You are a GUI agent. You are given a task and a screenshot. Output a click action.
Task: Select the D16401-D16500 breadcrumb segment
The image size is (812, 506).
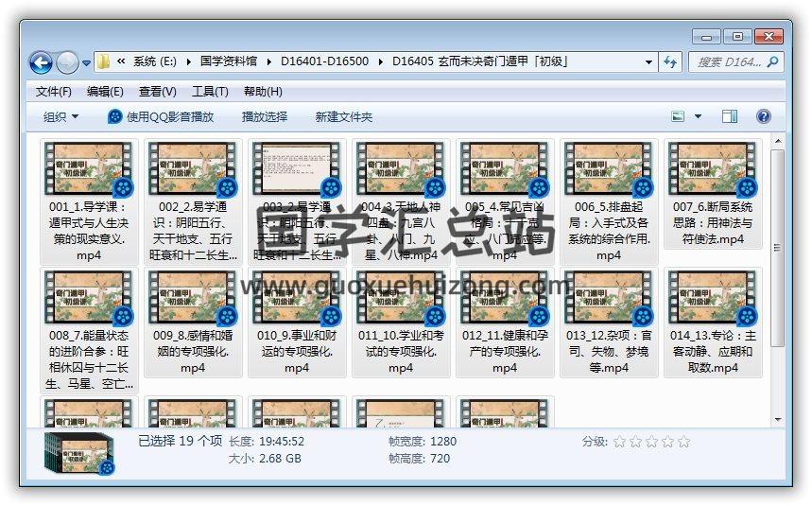click(324, 61)
